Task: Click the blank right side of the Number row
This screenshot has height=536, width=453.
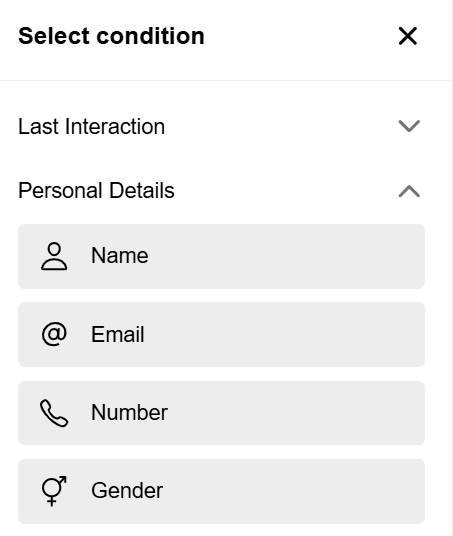Action: 296,413
